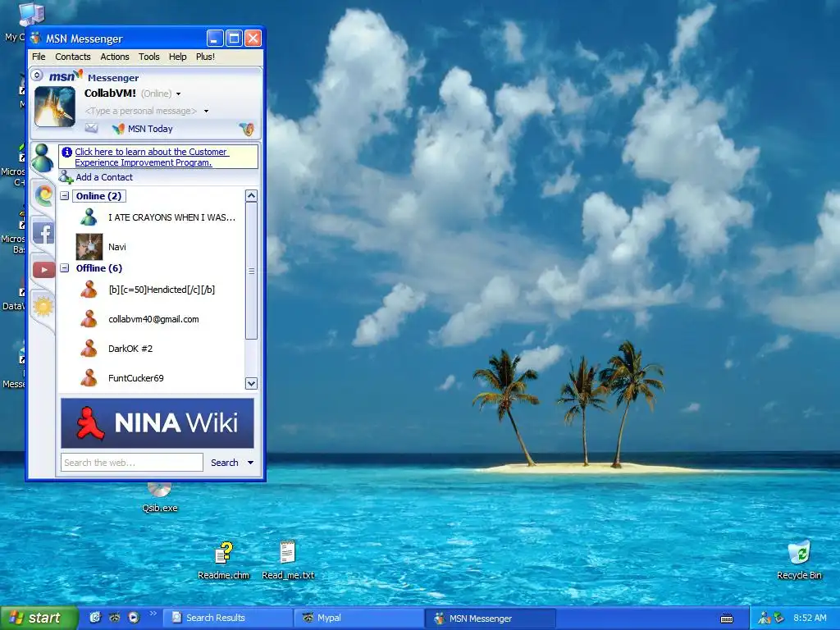Click offline icon beside collabvm40@gmail.com
The width and height of the screenshot is (840, 630).
tap(89, 319)
